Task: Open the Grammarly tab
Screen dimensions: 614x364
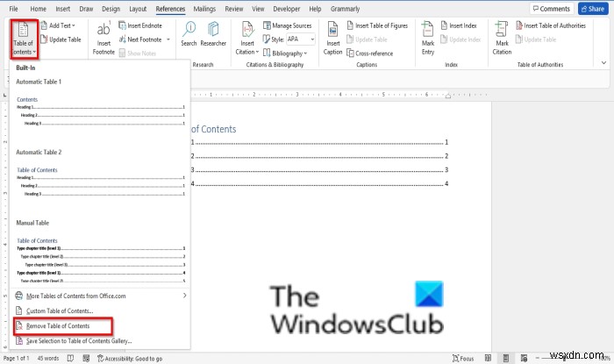Action: coord(345,9)
